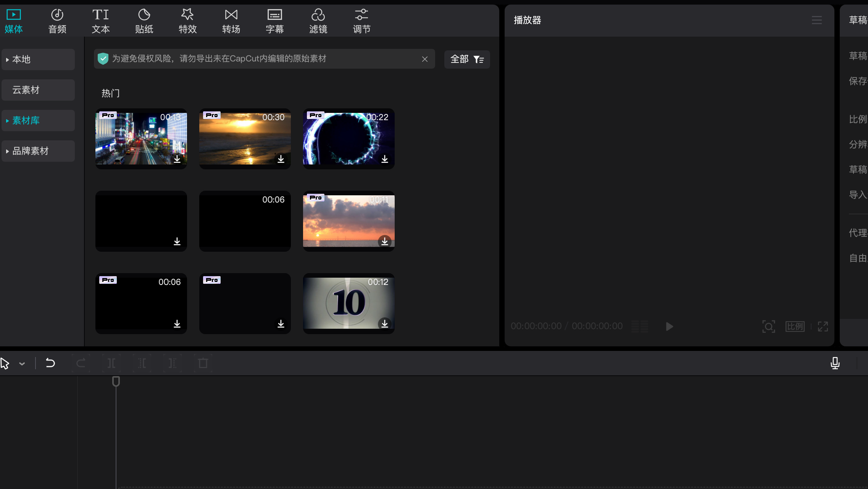Viewport: 868px width, 489px height.
Task: Open the 滤镜 filters panel
Action: pyautogui.click(x=318, y=21)
